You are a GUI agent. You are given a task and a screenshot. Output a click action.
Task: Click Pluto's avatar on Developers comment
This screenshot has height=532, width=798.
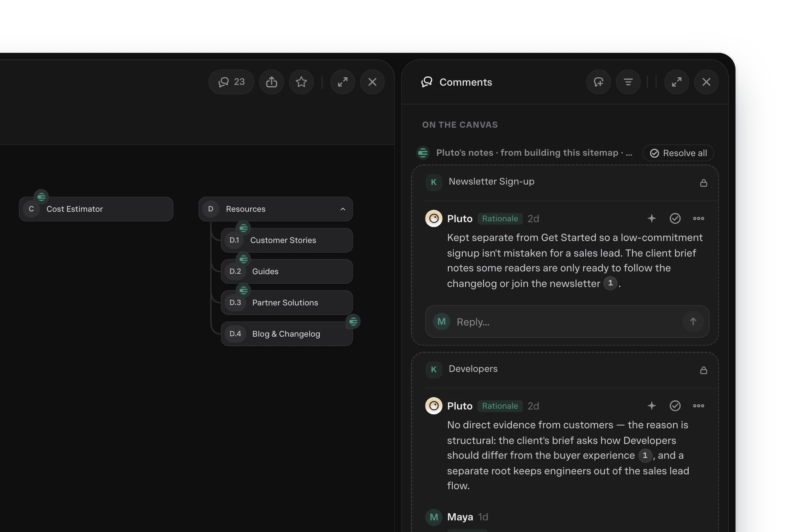tap(433, 406)
